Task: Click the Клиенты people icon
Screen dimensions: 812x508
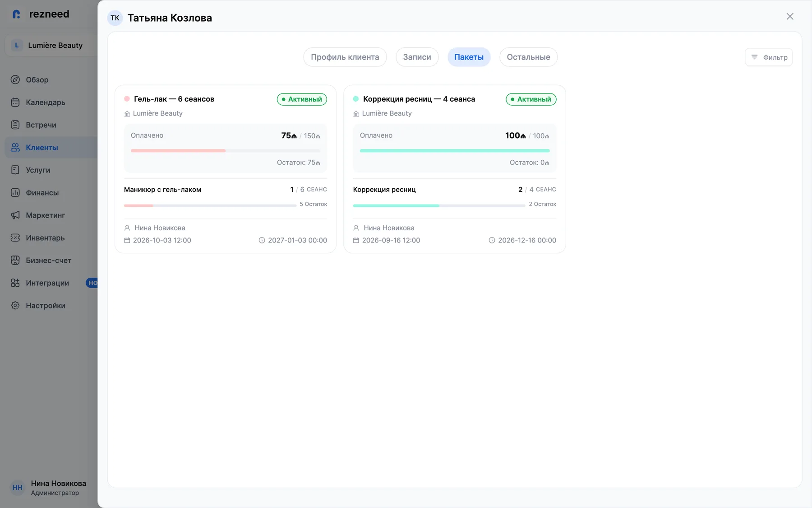Action: click(15, 147)
